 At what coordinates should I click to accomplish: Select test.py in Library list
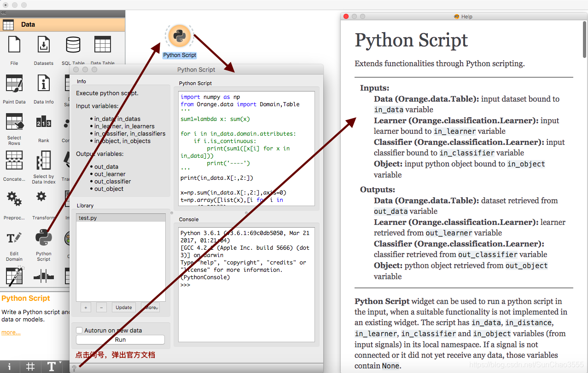click(x=121, y=218)
